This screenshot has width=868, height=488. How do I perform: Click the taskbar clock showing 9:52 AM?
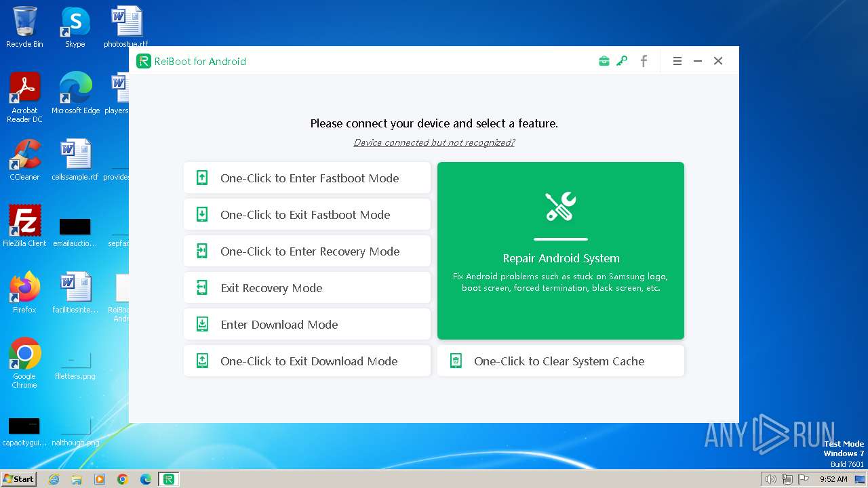(833, 479)
